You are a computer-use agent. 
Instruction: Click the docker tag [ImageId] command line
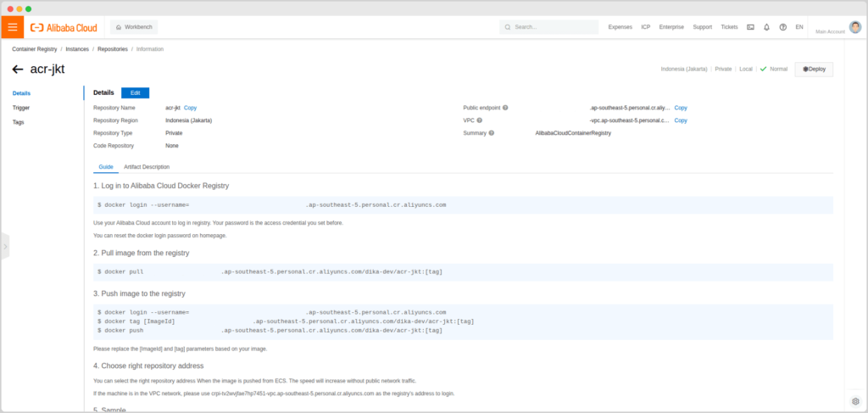pos(286,321)
